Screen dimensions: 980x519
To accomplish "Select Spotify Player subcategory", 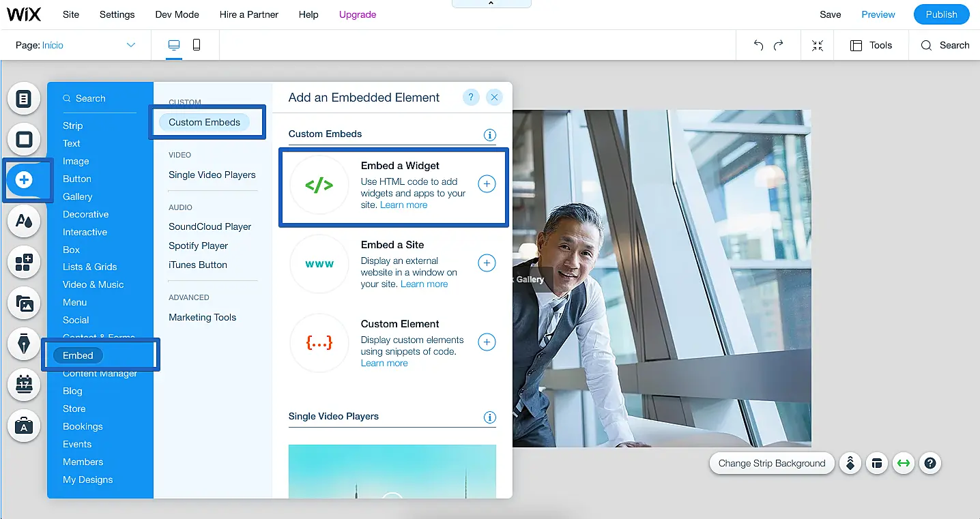I will [199, 246].
